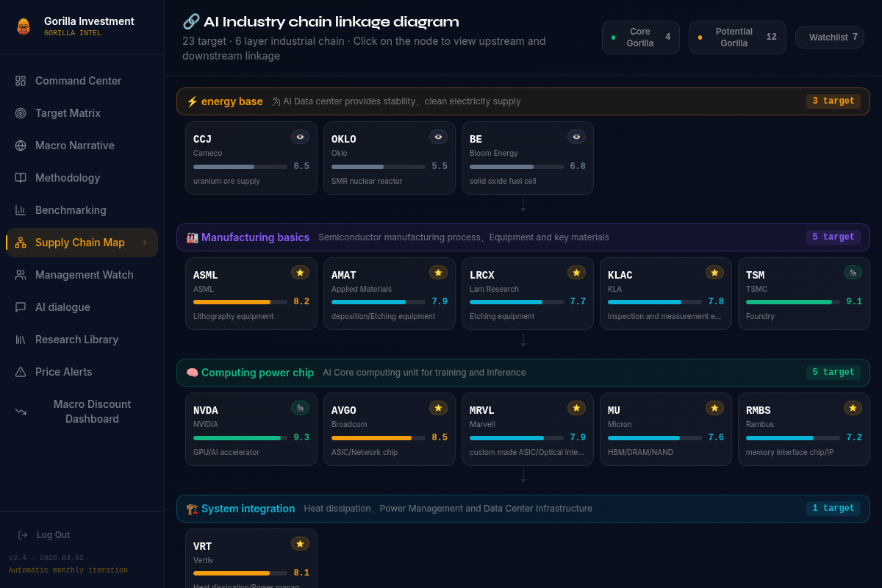Viewport: 882px width, 588px height.
Task: Click the Target Matrix bullseye icon
Action: click(21, 113)
